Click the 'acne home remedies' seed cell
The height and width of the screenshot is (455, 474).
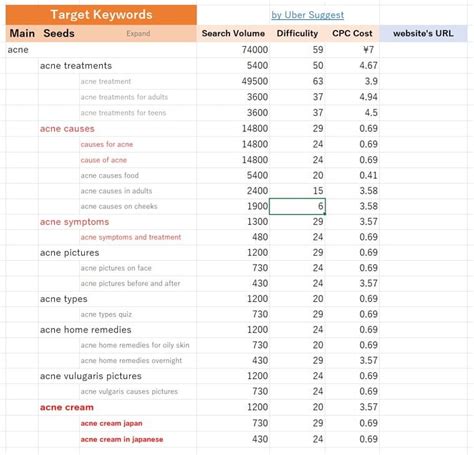pos(85,330)
